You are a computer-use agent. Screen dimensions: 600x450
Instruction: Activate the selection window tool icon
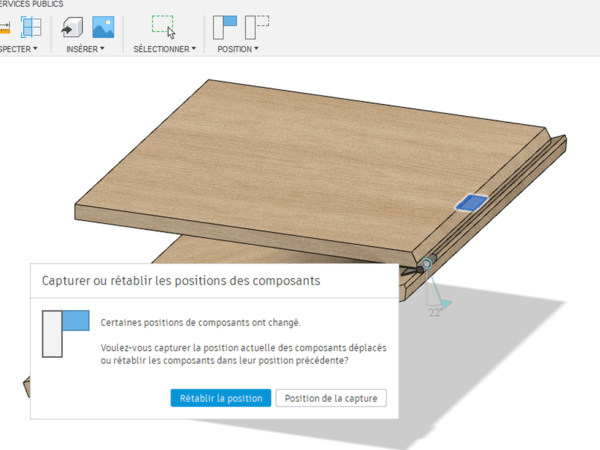163,27
